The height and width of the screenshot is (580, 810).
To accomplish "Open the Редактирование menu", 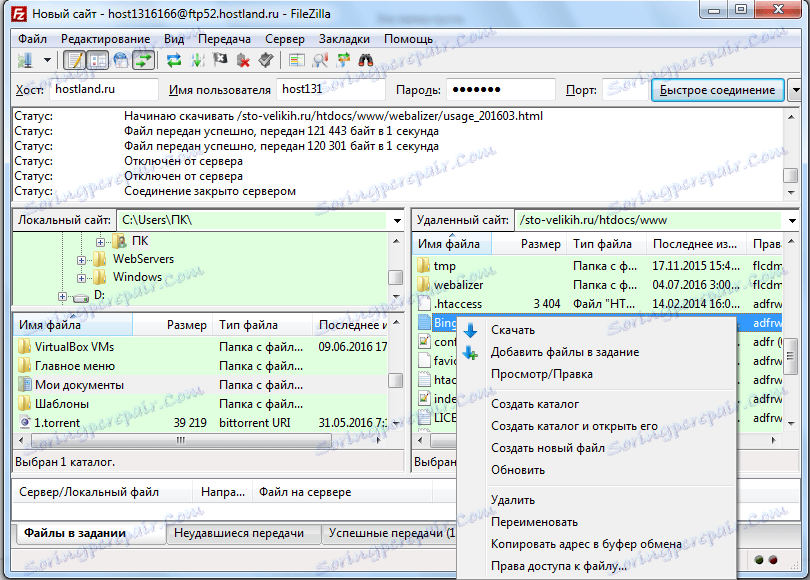I will pyautogui.click(x=105, y=39).
